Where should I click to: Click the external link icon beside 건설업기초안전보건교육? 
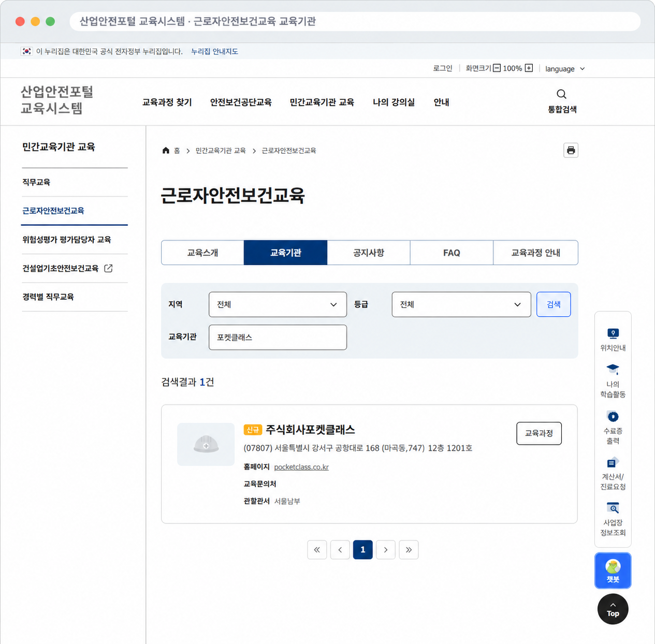pos(108,268)
